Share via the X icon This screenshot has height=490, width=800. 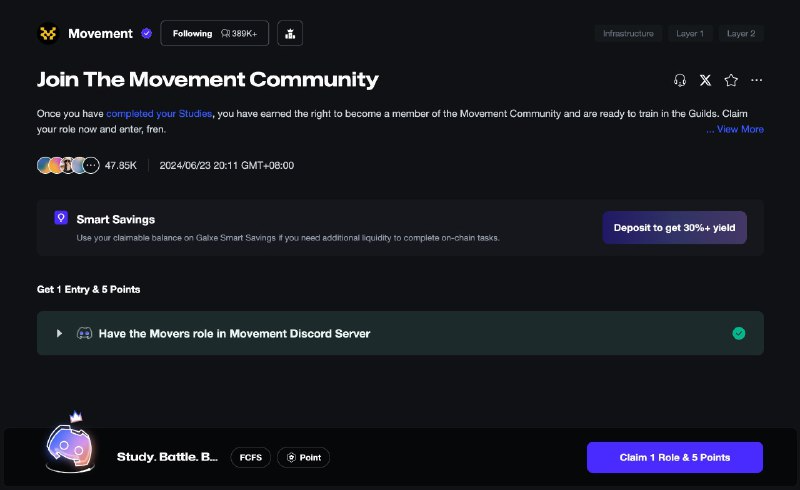(x=705, y=80)
